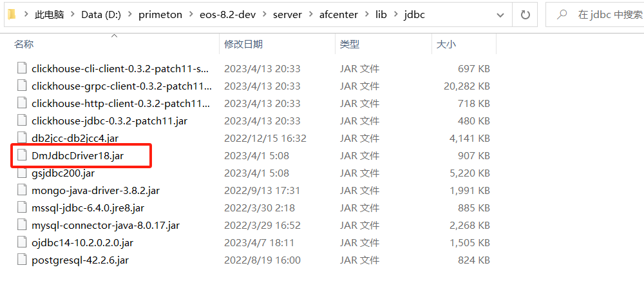Click the magnifier search icon

(562, 15)
